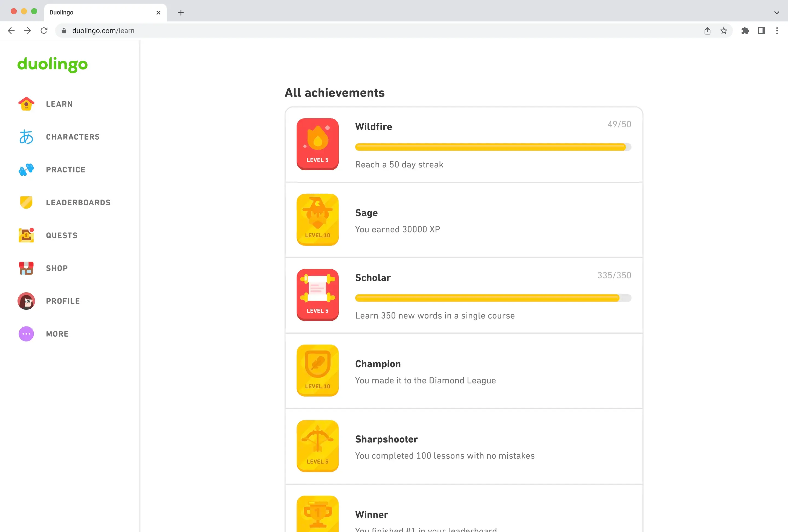Click the Scholar achievement title

coord(373,278)
